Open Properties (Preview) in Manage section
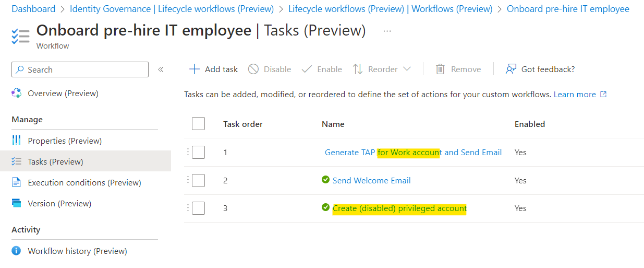 (x=65, y=141)
